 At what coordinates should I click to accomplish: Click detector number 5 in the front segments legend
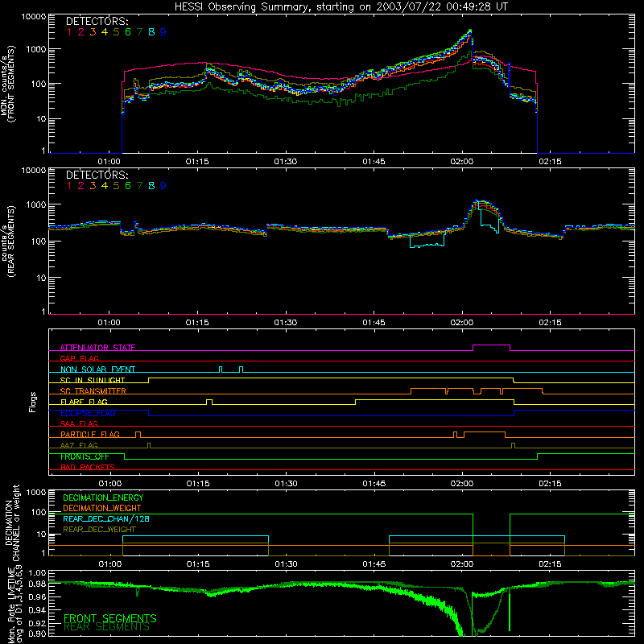click(116, 31)
